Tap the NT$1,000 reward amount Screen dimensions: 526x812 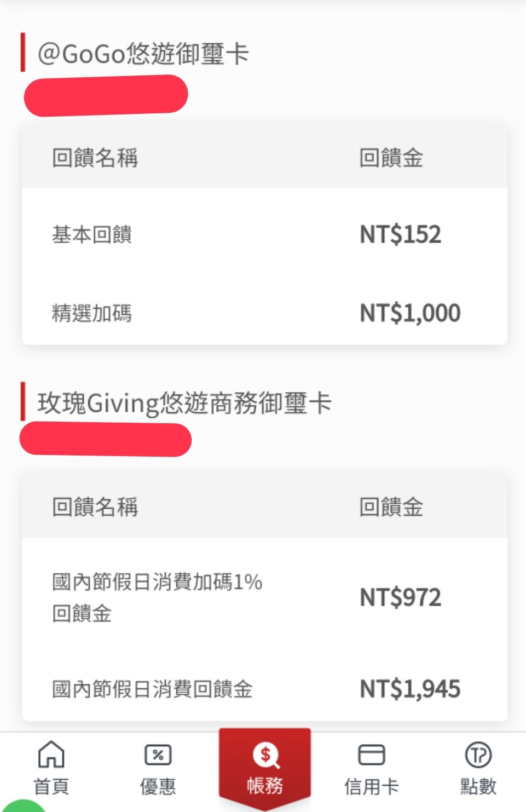(x=410, y=313)
